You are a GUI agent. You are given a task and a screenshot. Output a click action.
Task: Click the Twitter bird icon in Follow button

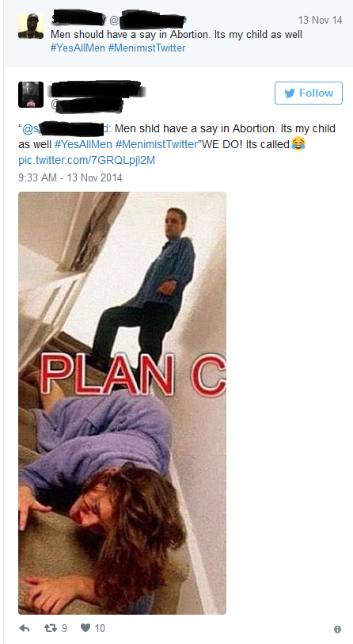click(x=290, y=93)
